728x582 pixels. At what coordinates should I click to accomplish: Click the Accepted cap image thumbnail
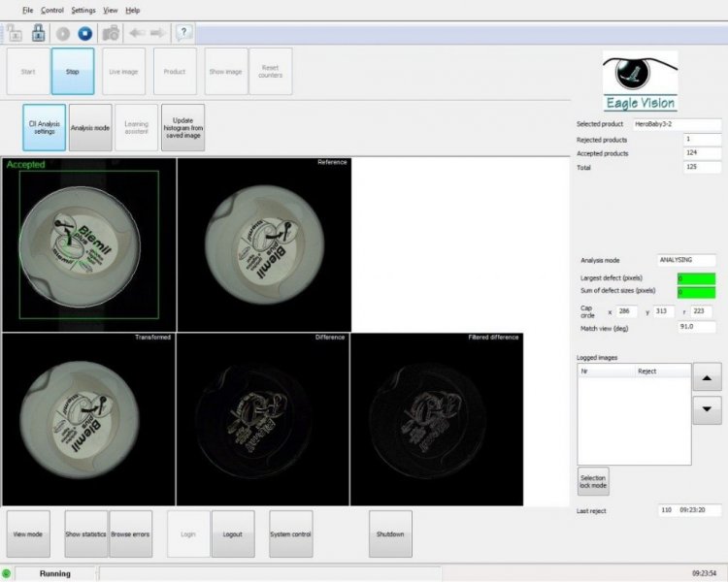point(89,245)
